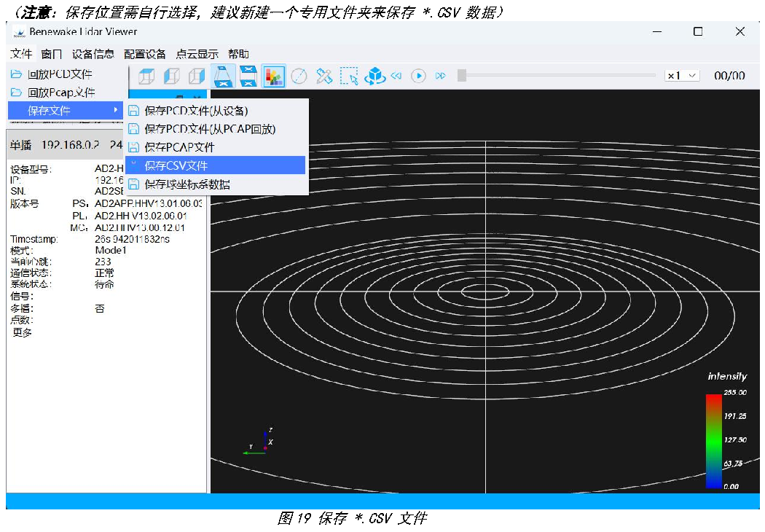Select the left side view cube icon
The height and width of the screenshot is (532, 765).
[171, 76]
